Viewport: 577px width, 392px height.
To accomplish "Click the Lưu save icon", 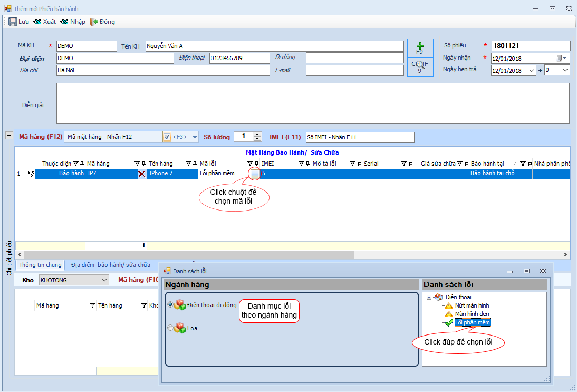I will [13, 22].
